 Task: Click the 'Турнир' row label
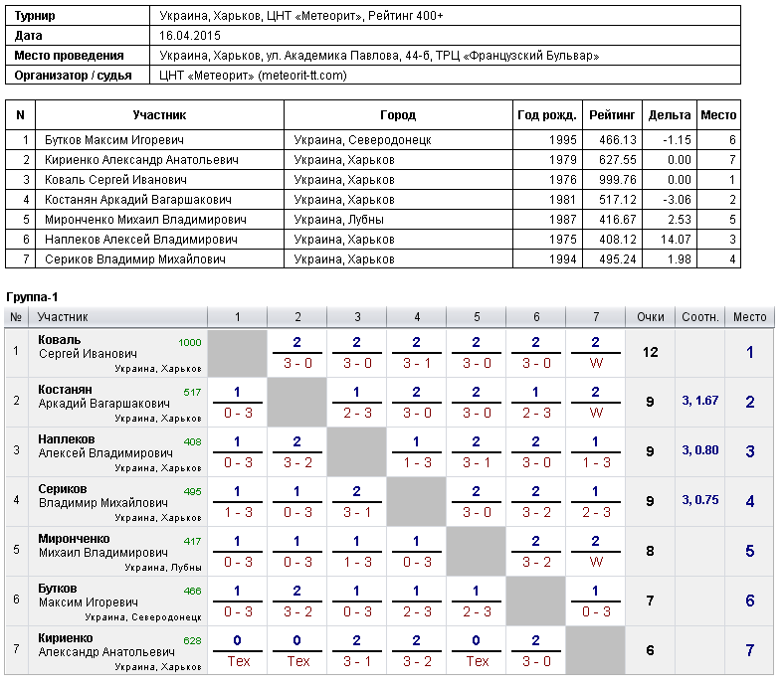coord(35,16)
